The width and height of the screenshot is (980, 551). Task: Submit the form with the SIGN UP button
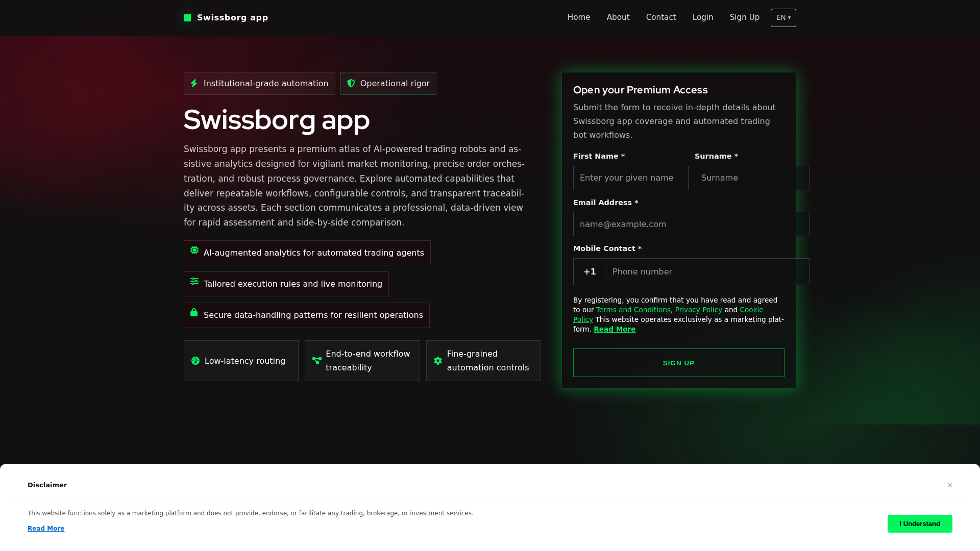pos(679,363)
